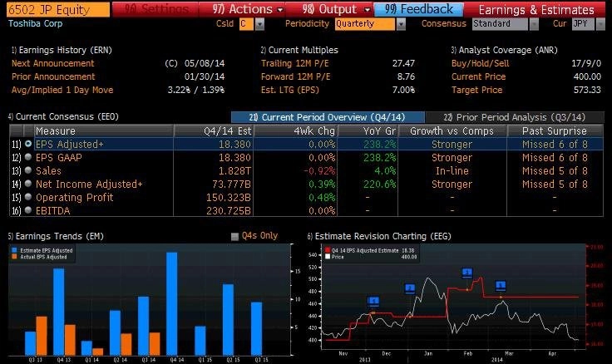Select the Quarterly periodicity field
This screenshot has width=612, height=364.
[365, 24]
